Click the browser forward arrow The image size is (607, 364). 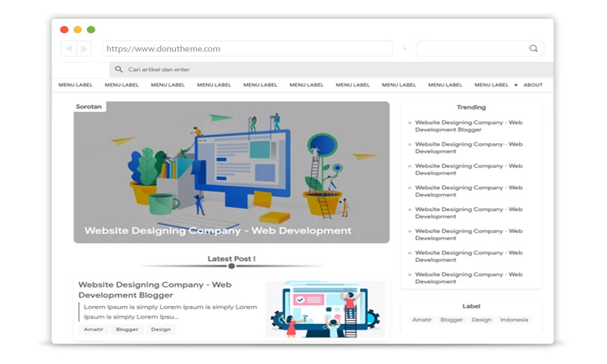click(x=84, y=49)
